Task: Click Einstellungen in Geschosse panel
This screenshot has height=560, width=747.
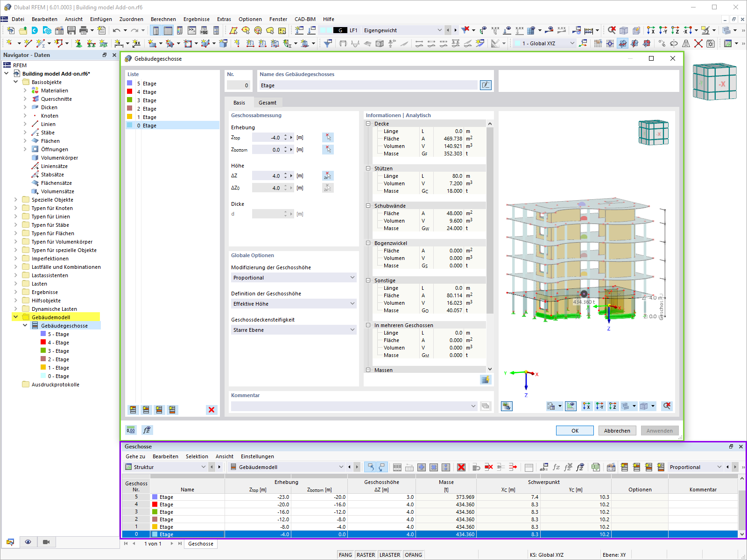Action: (x=257, y=456)
